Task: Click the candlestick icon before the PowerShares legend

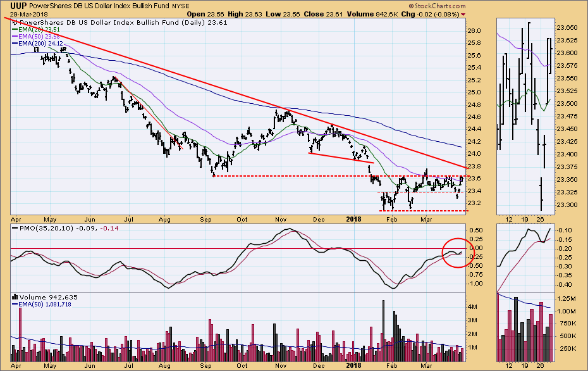Action: (x=15, y=23)
